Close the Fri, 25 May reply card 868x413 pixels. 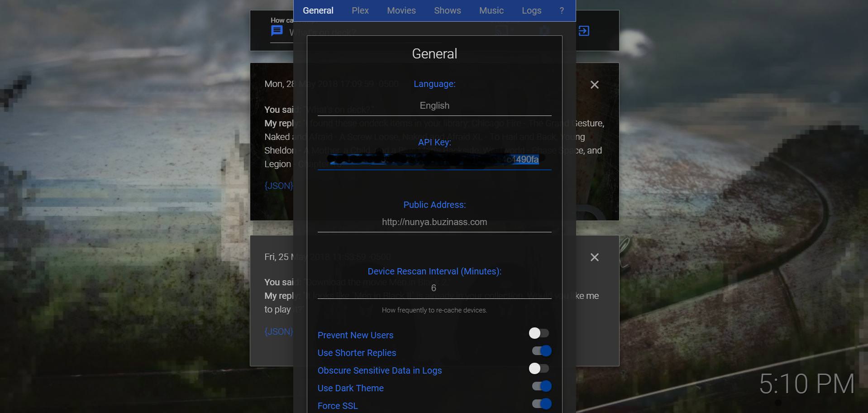pos(595,257)
